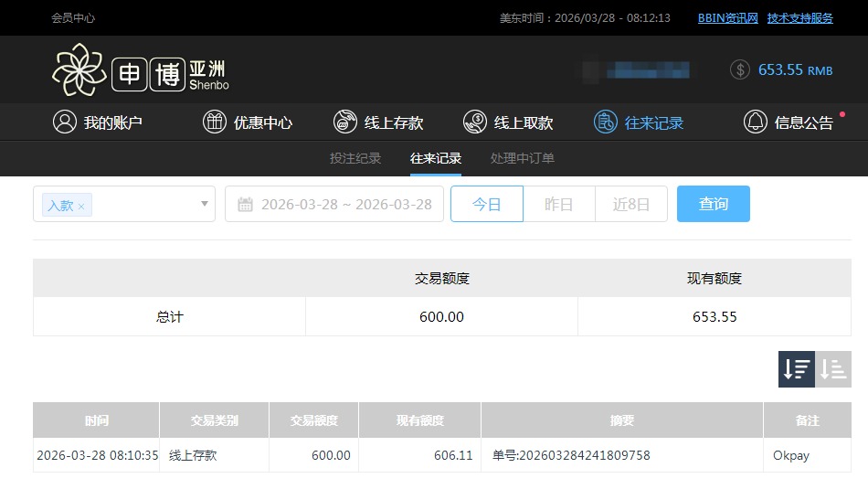868x489 pixels.
Task: Click the 653.55 RMB balance text
Action: point(796,69)
